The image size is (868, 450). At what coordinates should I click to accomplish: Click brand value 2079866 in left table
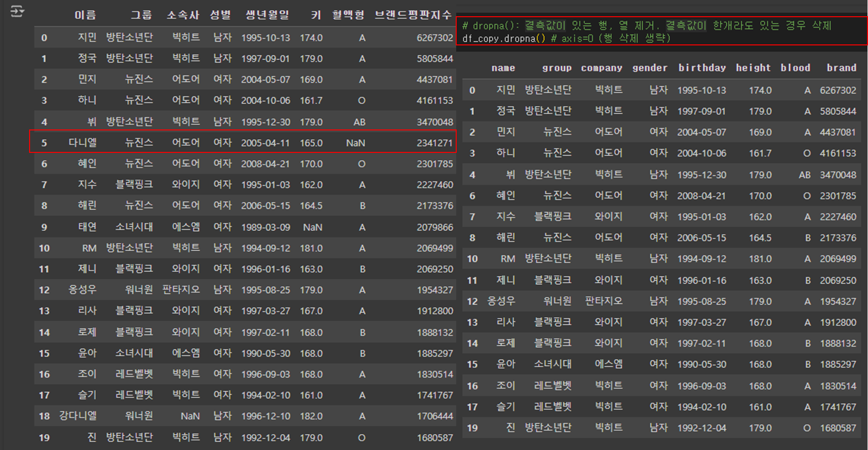(x=435, y=227)
